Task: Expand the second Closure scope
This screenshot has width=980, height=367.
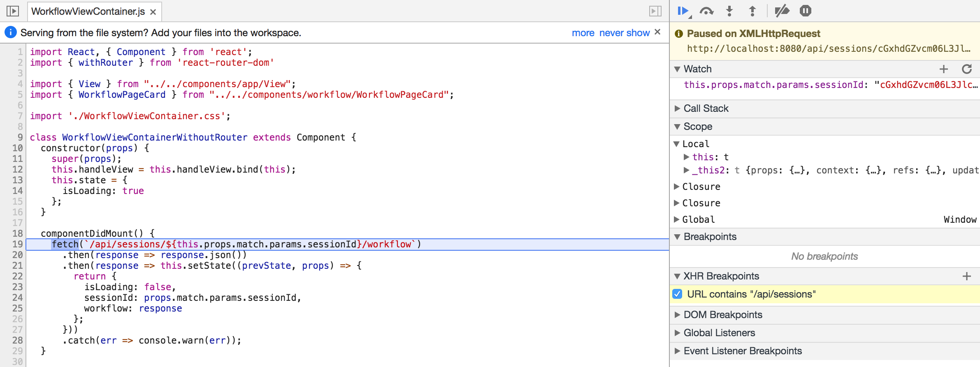Action: click(676, 203)
